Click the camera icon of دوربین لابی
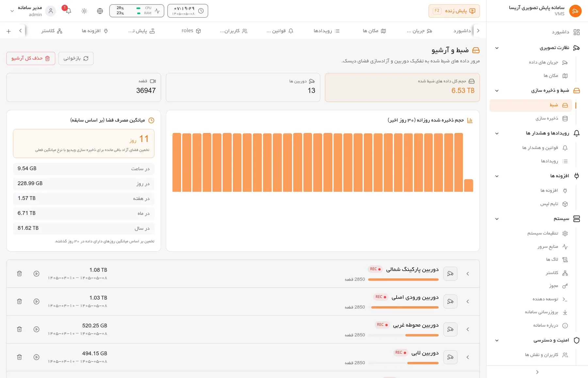The width and height of the screenshot is (588, 378). (x=450, y=357)
